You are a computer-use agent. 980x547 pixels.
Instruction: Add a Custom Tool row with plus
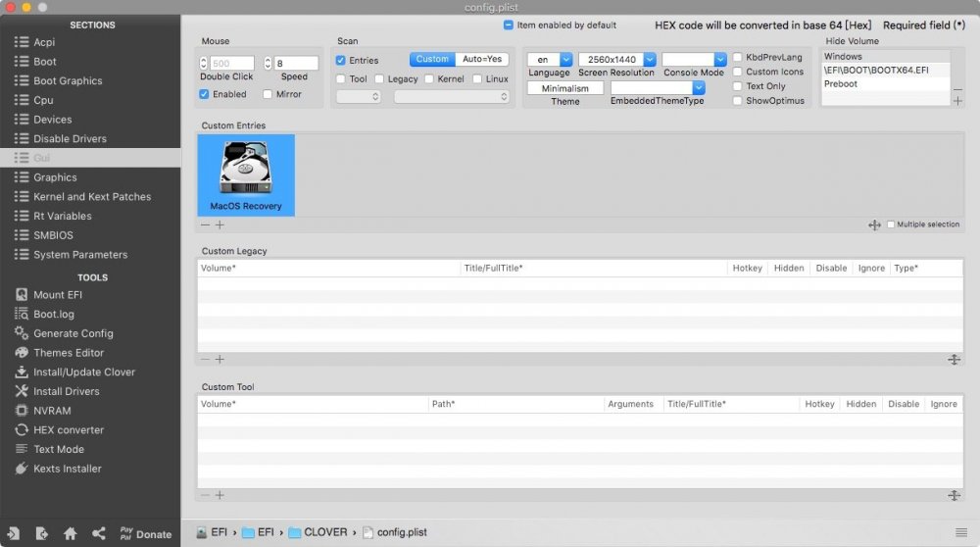tap(220, 495)
